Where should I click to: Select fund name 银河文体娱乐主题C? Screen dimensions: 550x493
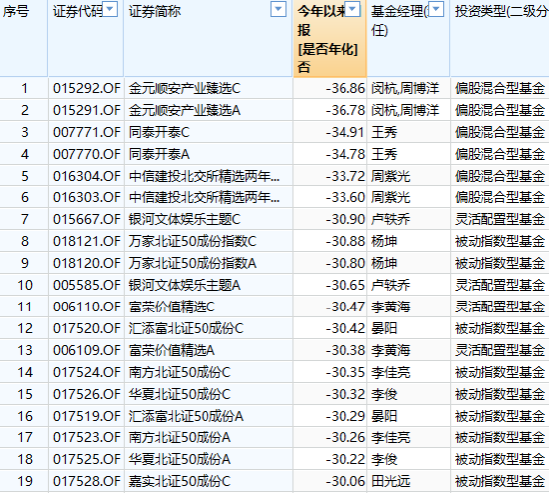[x=185, y=219]
